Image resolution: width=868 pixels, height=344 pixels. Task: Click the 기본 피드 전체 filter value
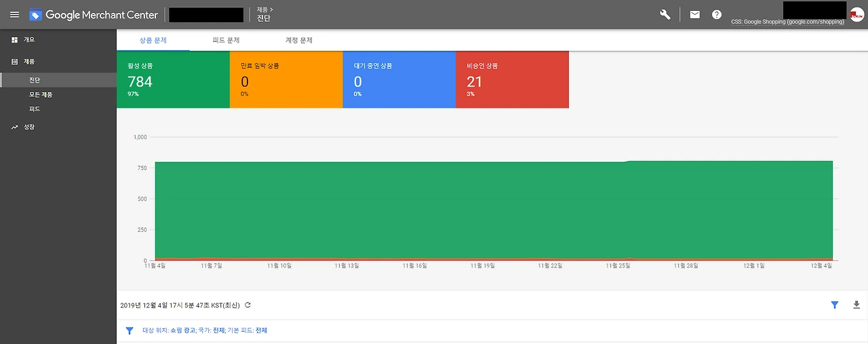[260, 330]
